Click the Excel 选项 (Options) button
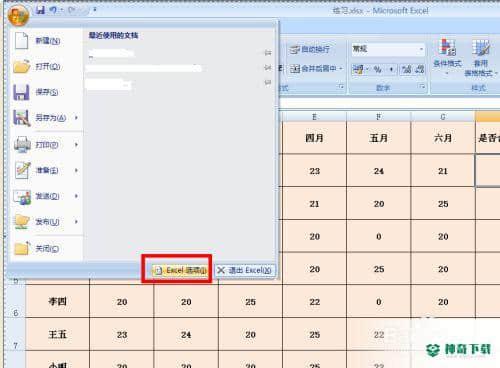 click(x=180, y=270)
